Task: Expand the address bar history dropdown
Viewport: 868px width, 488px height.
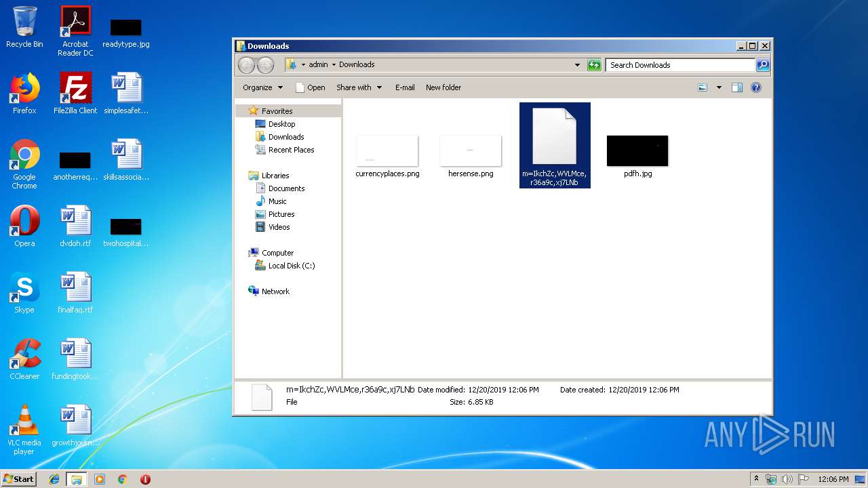Action: (577, 65)
